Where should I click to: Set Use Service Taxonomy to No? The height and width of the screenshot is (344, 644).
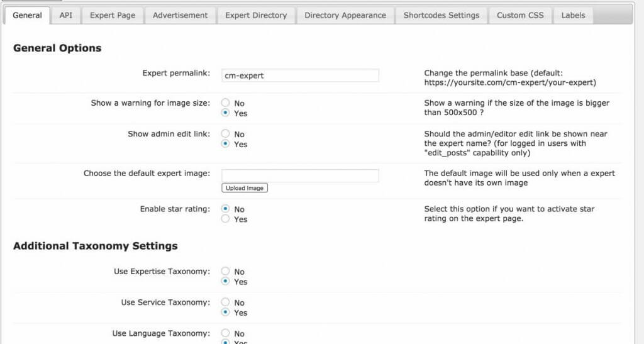[225, 302]
